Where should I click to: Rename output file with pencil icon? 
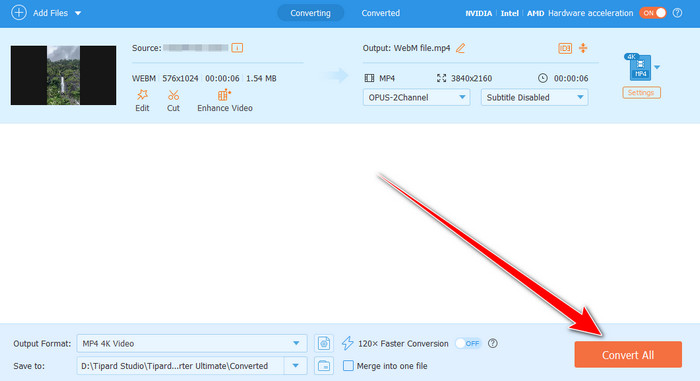[x=460, y=48]
